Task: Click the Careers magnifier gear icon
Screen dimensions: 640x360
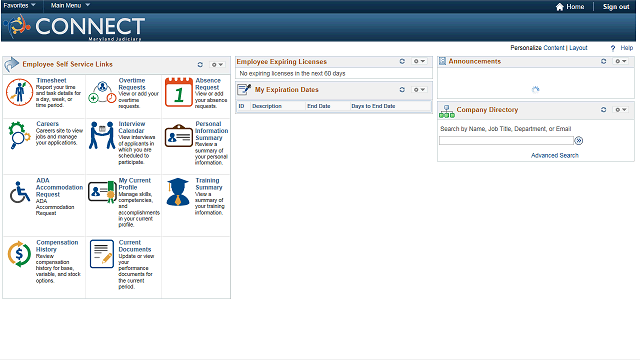Action: click(x=19, y=135)
